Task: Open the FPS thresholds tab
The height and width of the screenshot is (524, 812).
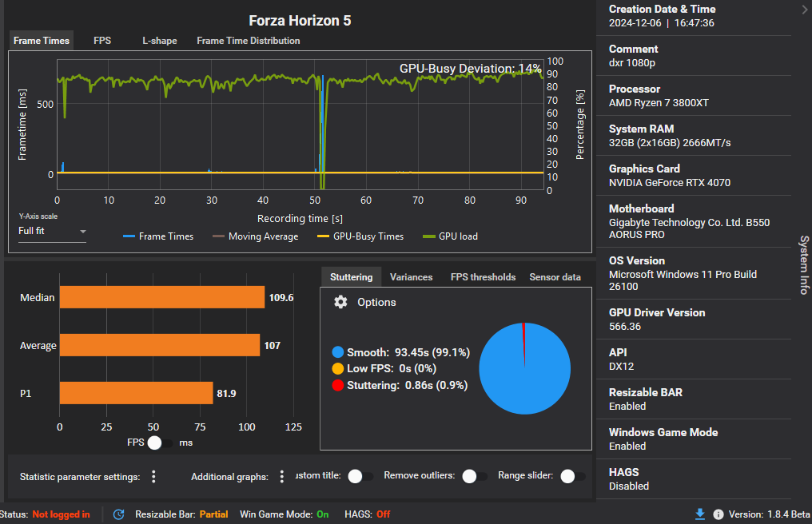Action: click(x=483, y=277)
